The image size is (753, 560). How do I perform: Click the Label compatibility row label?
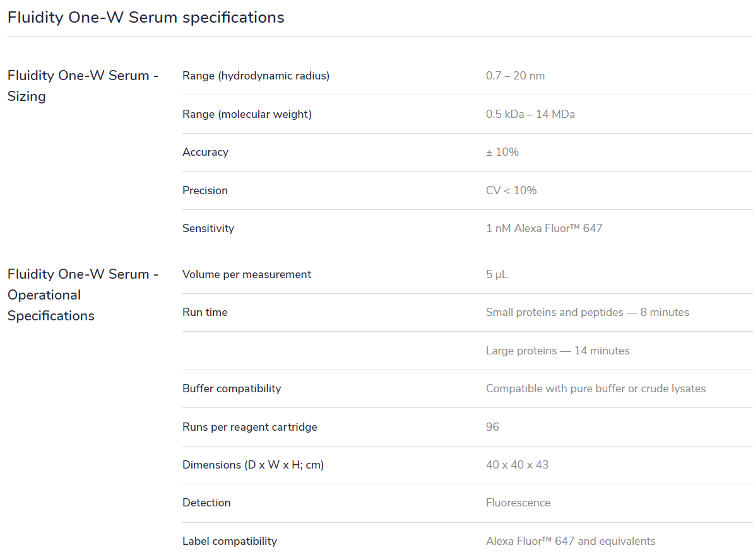230,541
